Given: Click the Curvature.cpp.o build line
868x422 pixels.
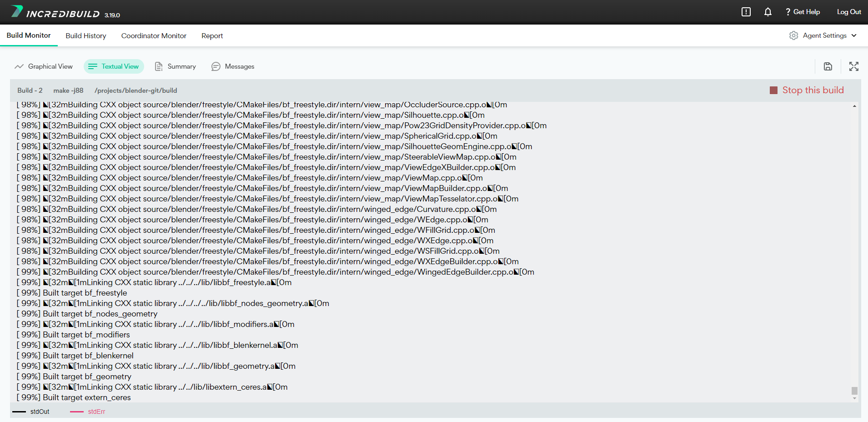Looking at the screenshot, I should click(x=256, y=209).
